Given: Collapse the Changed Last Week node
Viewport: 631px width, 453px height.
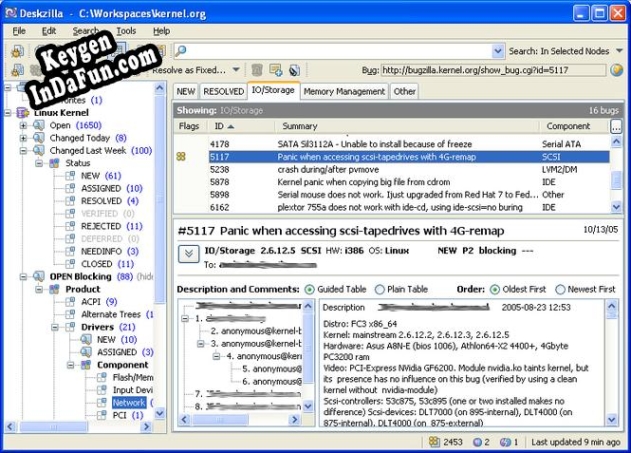Looking at the screenshot, I should 23,151.
